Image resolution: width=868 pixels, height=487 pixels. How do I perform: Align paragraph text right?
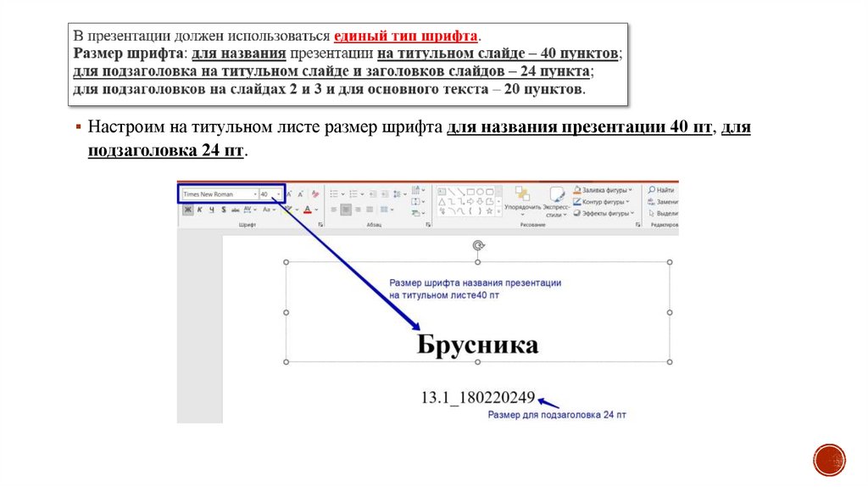pos(358,210)
